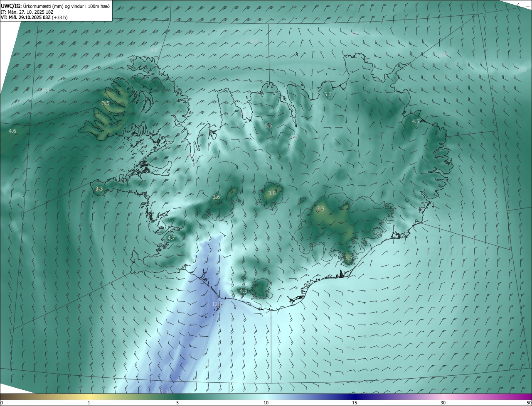The height and width of the screenshot is (406, 532).
Task: Click the 3.6 value on the map
Action: point(216,197)
